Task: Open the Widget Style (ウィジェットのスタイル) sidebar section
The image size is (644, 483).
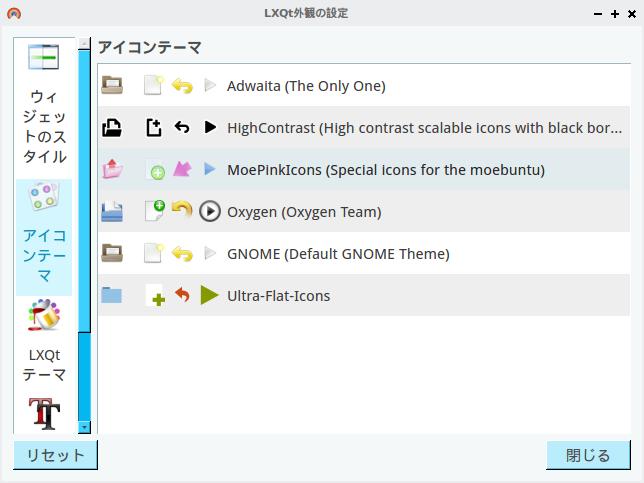Action: click(44, 105)
